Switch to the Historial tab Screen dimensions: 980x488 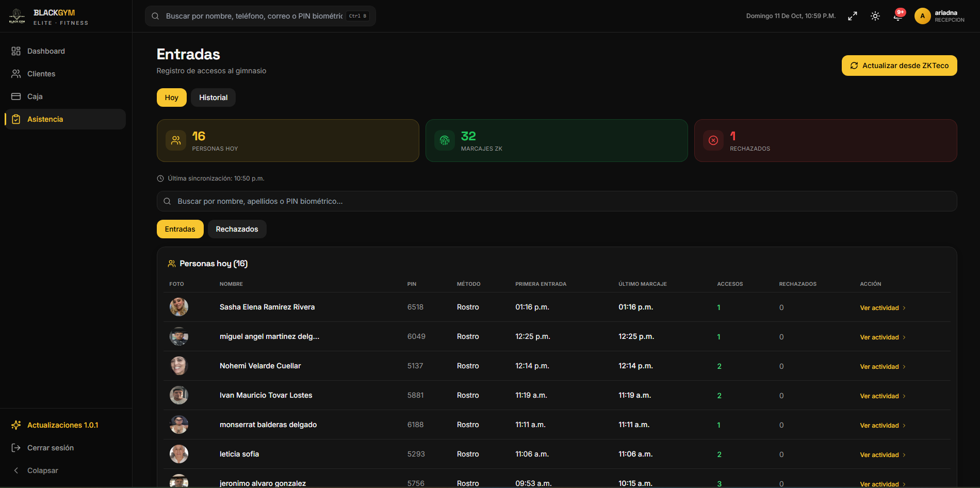pyautogui.click(x=213, y=97)
